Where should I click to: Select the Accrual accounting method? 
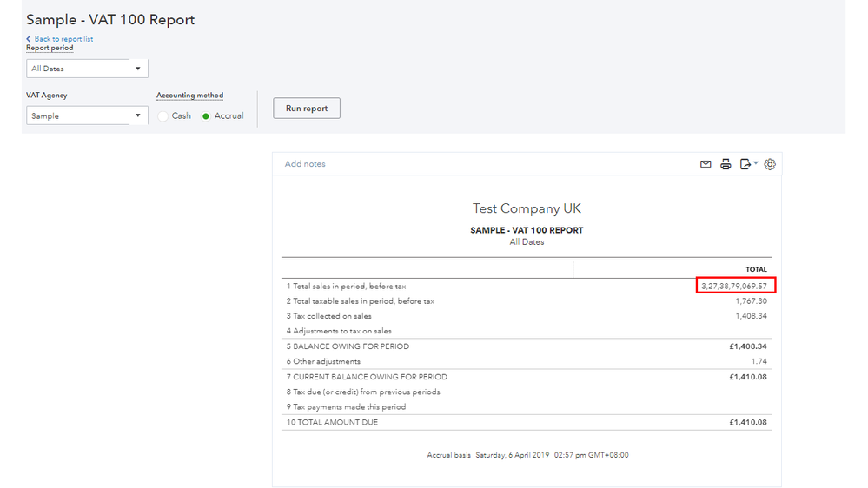(207, 116)
